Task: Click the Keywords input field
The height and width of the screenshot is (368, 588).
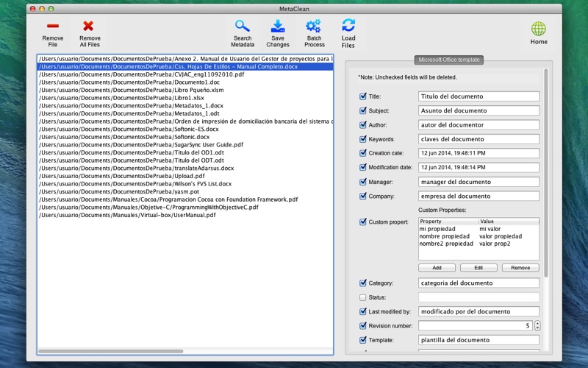Action: [478, 139]
